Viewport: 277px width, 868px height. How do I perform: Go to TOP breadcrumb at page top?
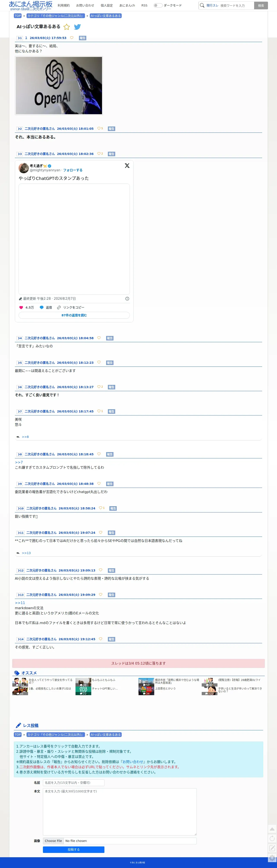tap(17, 16)
